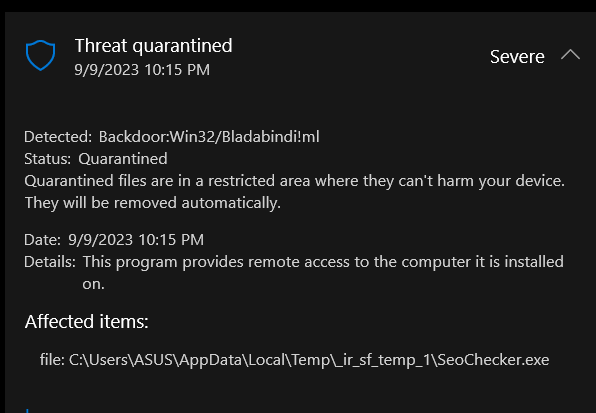Click the Details: field label
Image resolution: width=596 pixels, height=413 pixels.
pos(50,262)
